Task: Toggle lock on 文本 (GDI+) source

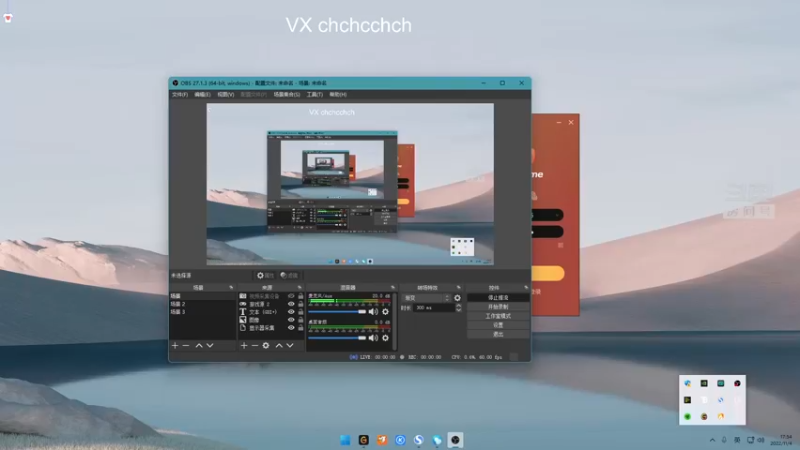Action: [x=301, y=312]
